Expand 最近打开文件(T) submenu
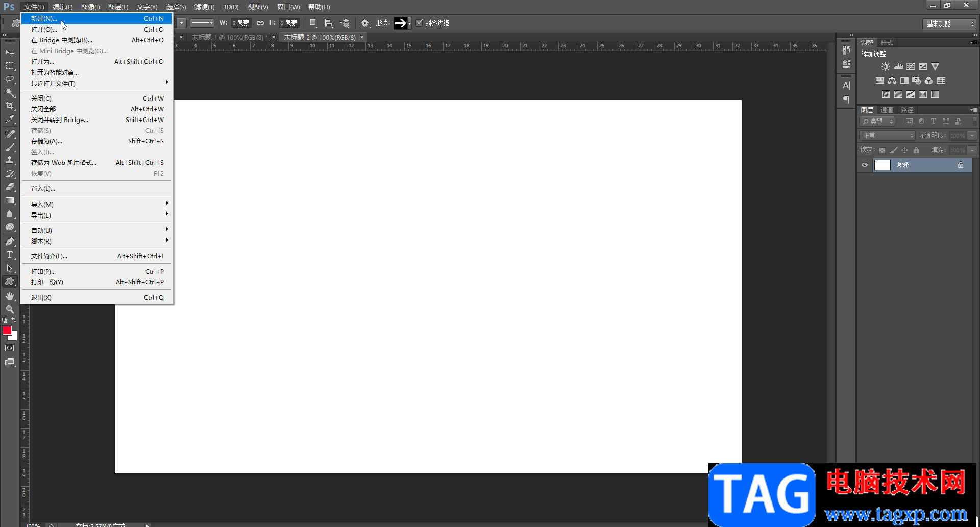Image resolution: width=980 pixels, height=527 pixels. 97,83
